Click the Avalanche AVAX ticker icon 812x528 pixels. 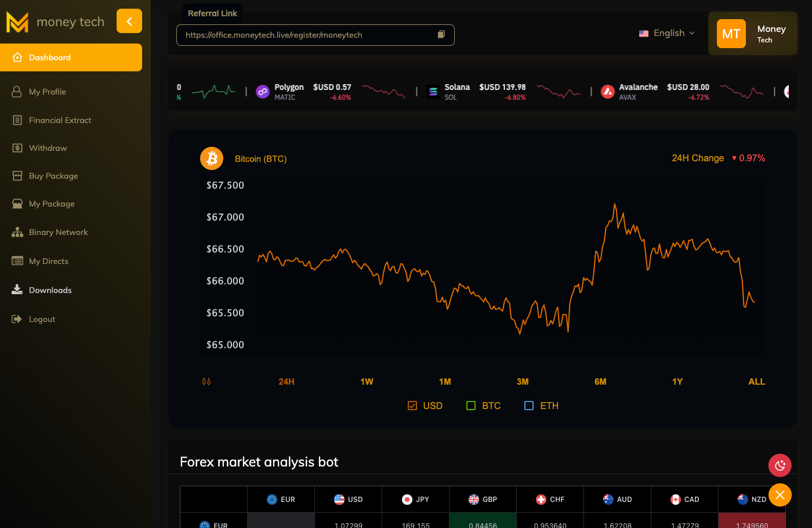coord(607,92)
